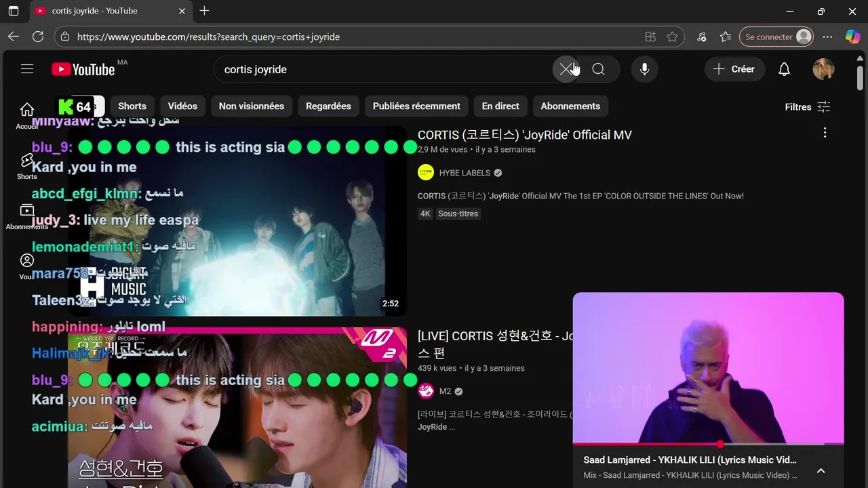This screenshot has width=868, height=488.
Task: Click the browser address bar URL
Action: pyautogui.click(x=208, y=37)
